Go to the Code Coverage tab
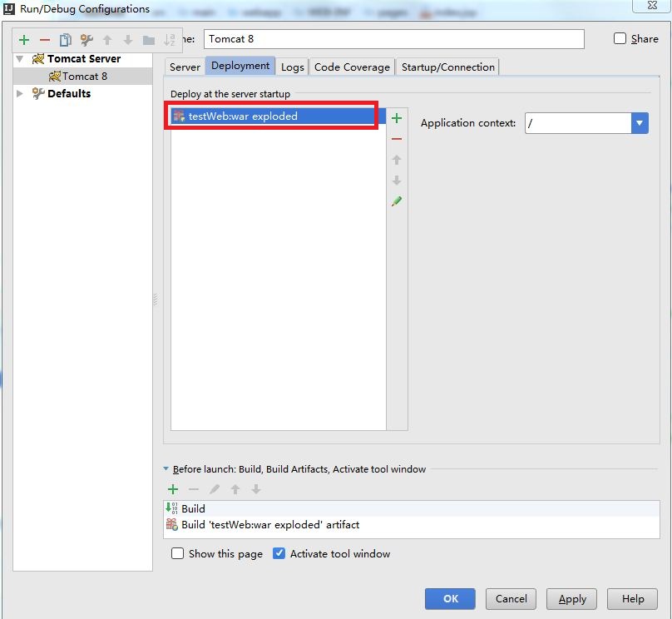This screenshot has width=672, height=619. click(x=352, y=67)
